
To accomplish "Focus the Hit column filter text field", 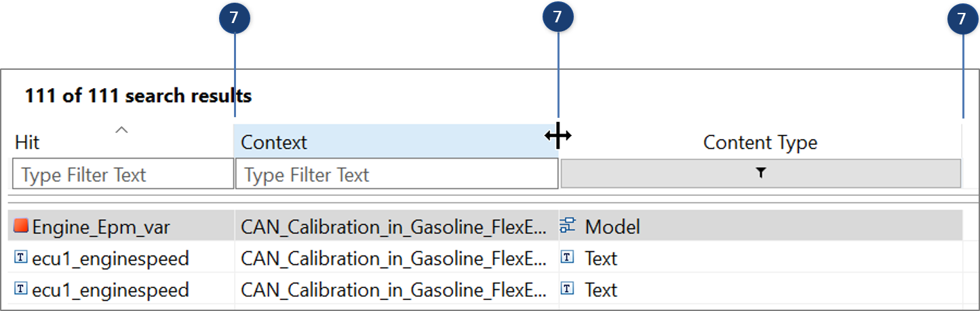I will click(x=123, y=175).
